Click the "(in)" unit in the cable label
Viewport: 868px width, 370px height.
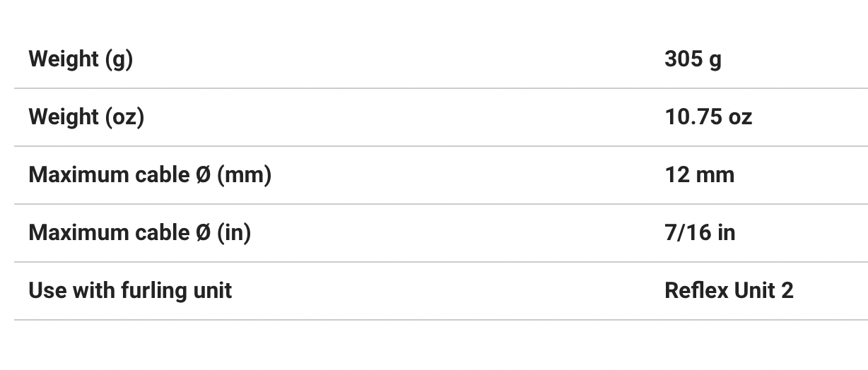click(233, 233)
